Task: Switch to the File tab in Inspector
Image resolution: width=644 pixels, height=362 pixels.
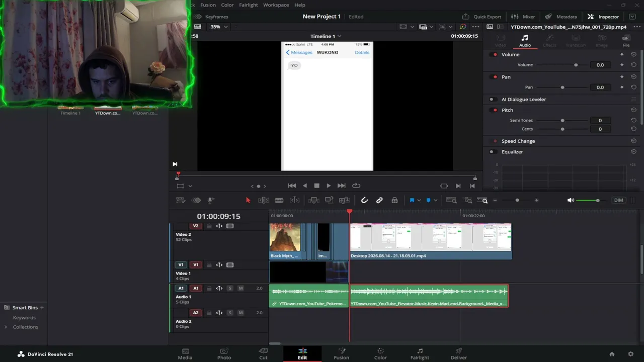Action: point(626,41)
